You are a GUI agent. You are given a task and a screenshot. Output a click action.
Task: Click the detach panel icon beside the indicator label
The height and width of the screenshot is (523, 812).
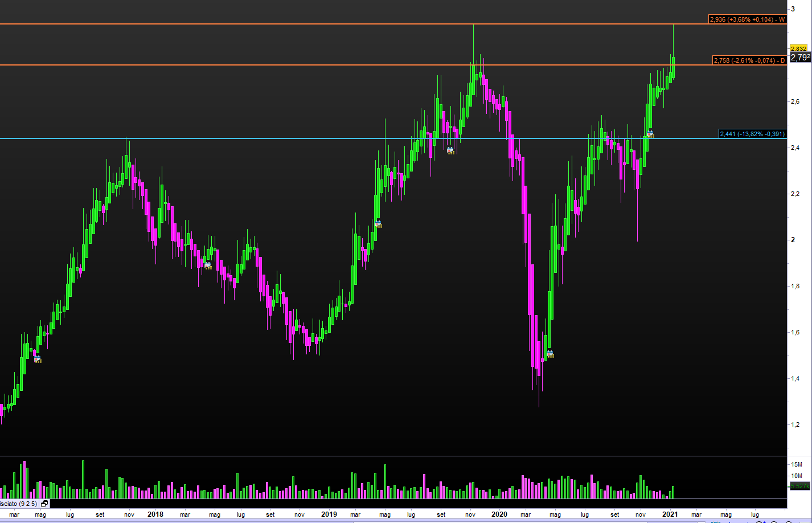coord(44,504)
